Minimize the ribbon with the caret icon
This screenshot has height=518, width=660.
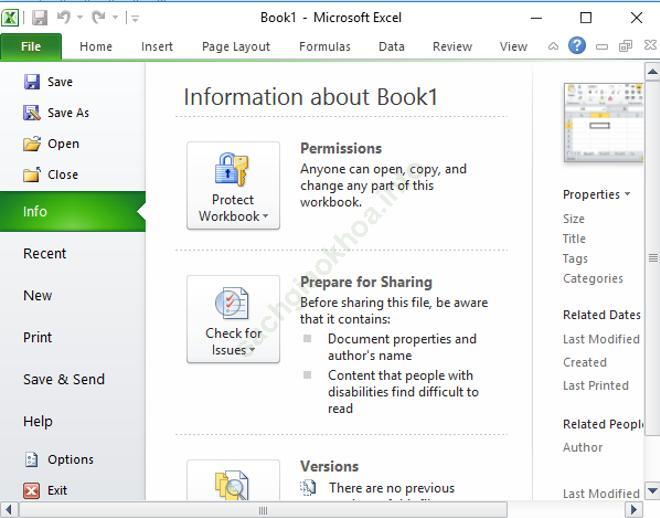[553, 46]
